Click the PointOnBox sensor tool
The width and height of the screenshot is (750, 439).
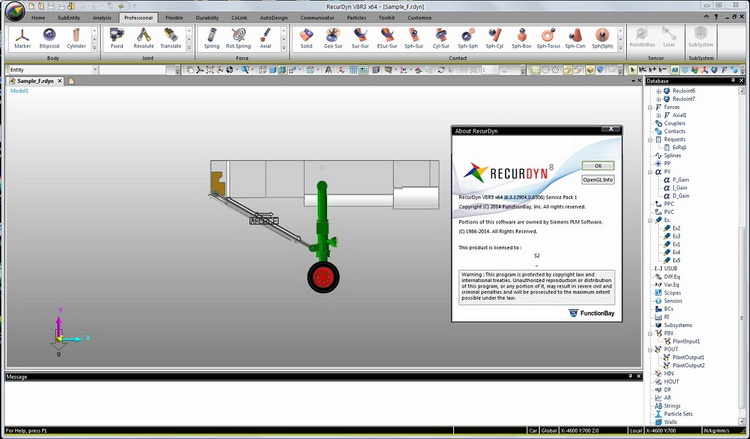point(642,38)
